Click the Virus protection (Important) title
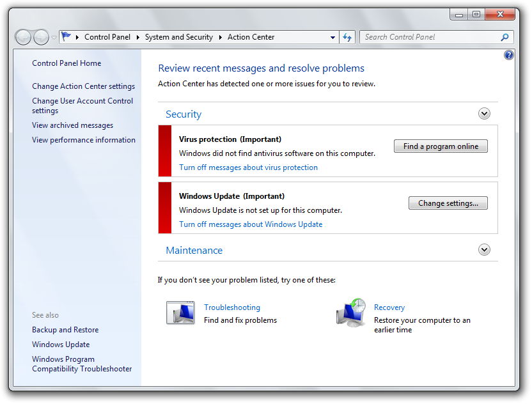 [230, 139]
